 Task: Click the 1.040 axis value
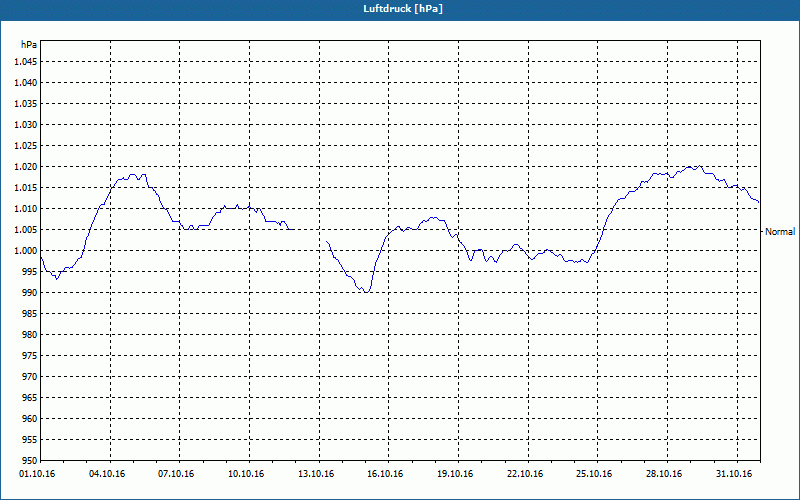26,83
